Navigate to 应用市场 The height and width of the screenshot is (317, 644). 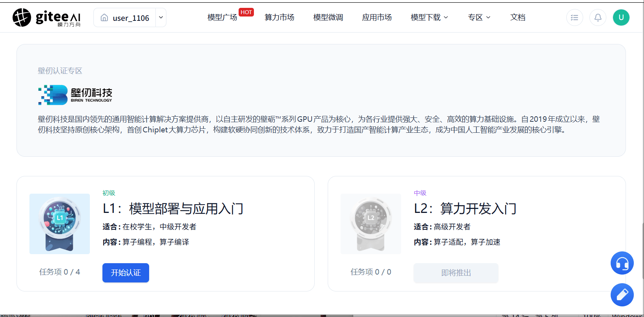click(377, 17)
